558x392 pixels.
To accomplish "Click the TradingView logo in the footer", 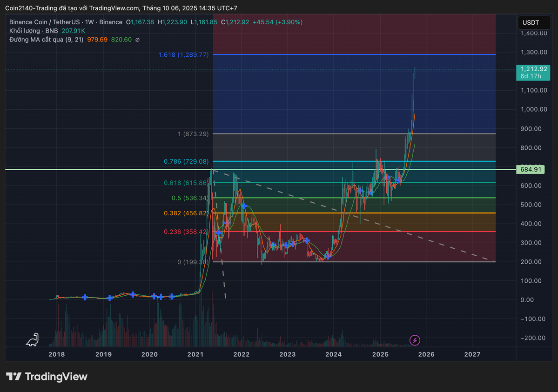I will [x=47, y=377].
